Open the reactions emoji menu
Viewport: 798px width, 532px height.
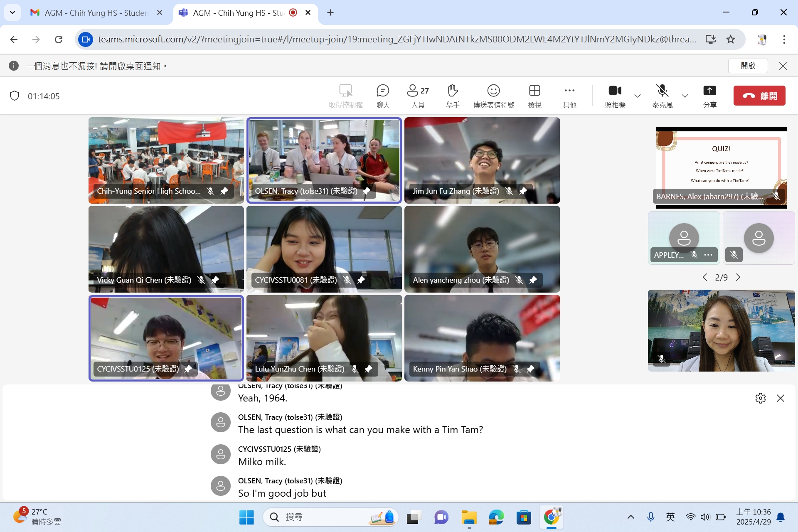[x=494, y=96]
